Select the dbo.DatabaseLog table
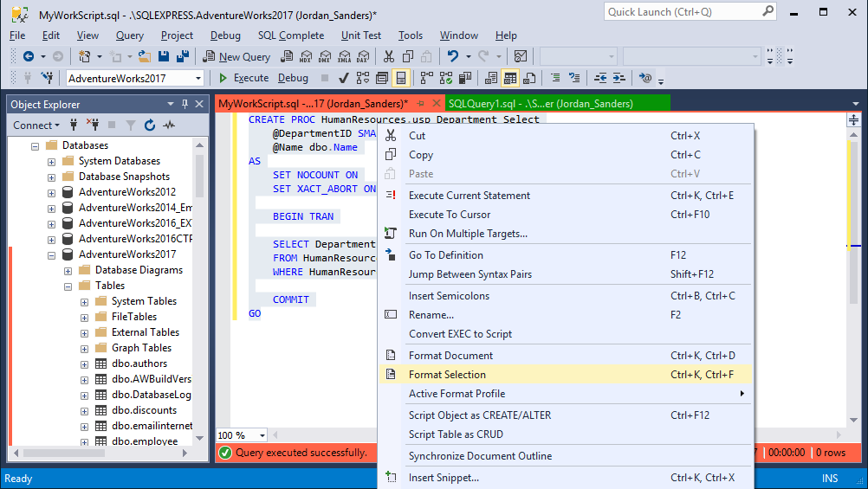Screen dimensions: 868x489 pyautogui.click(x=151, y=395)
